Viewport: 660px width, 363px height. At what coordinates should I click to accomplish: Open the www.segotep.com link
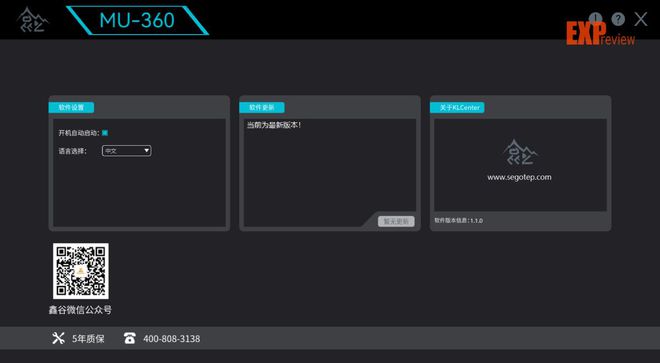click(519, 177)
